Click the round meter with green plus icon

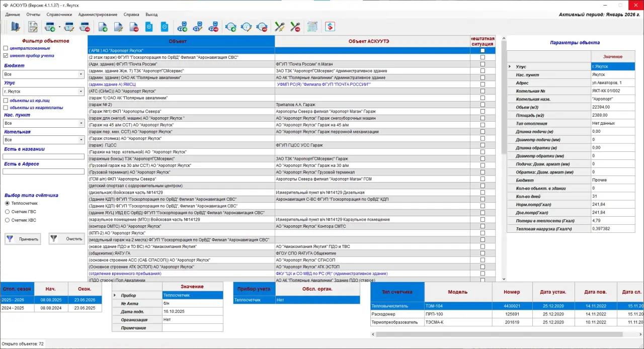[230, 27]
